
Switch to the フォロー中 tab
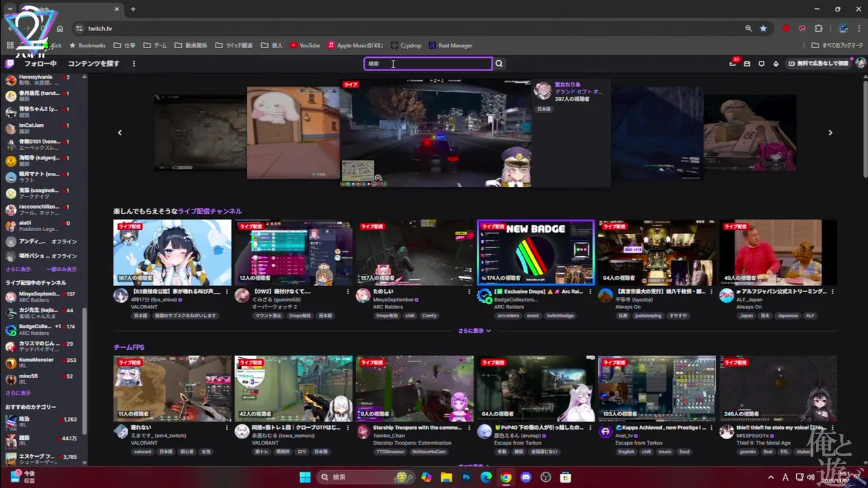(41, 64)
